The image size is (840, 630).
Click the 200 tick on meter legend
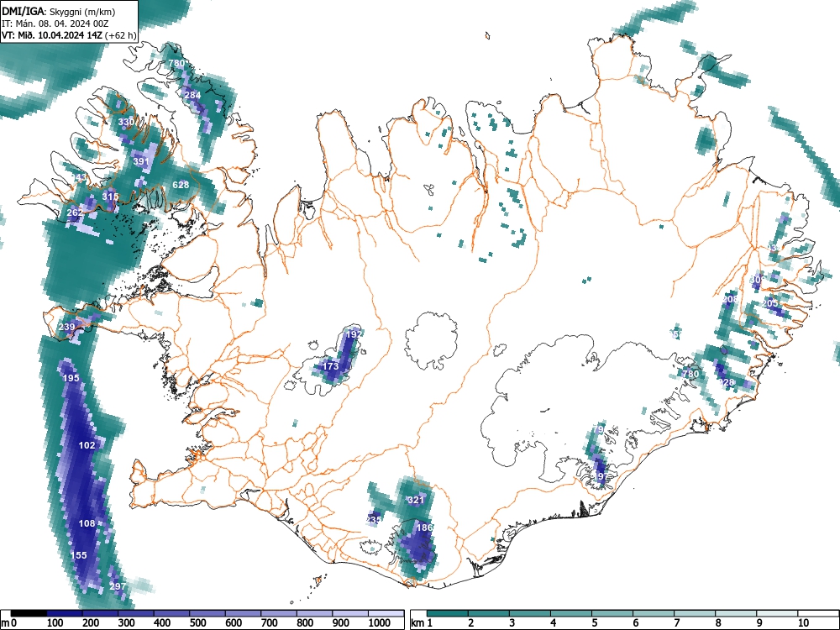tap(91, 623)
